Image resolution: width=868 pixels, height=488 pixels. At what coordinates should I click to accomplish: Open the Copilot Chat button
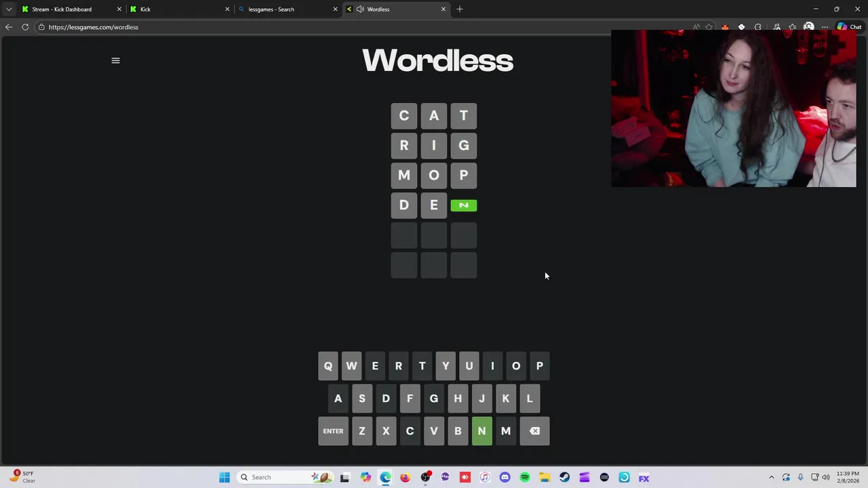[x=849, y=27]
